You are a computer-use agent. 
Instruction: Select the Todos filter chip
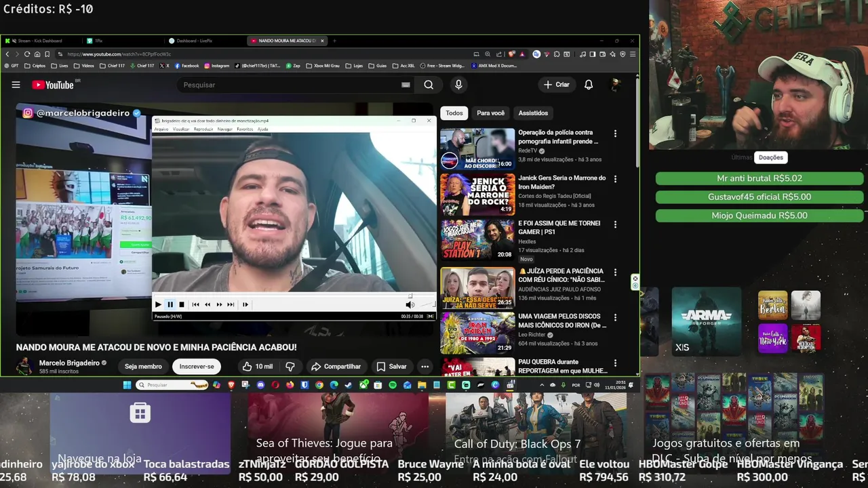pyautogui.click(x=454, y=113)
